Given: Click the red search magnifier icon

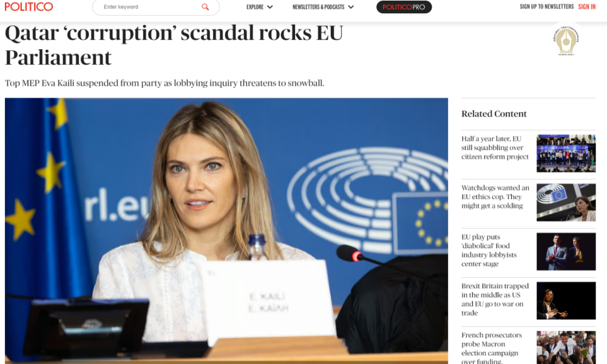Looking at the screenshot, I should [x=205, y=7].
